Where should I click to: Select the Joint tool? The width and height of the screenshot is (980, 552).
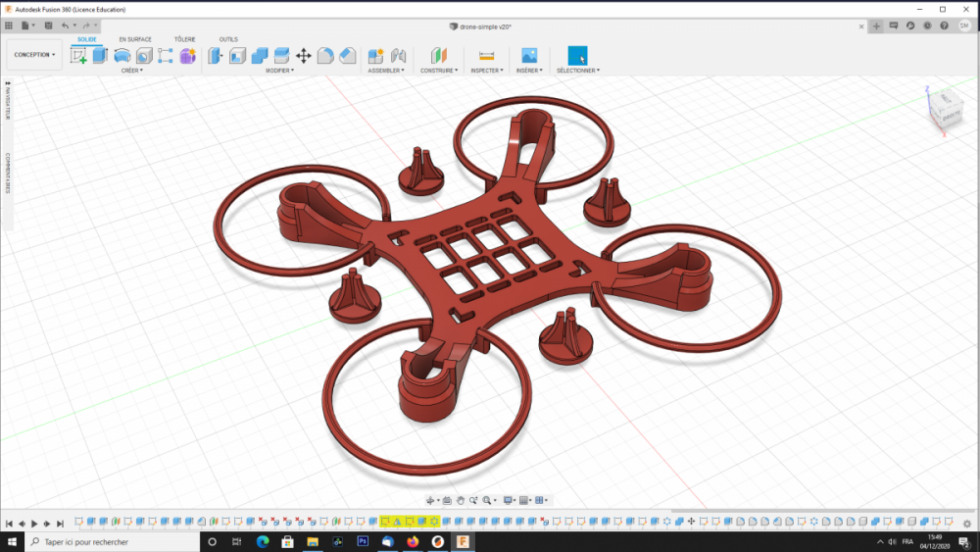click(398, 56)
